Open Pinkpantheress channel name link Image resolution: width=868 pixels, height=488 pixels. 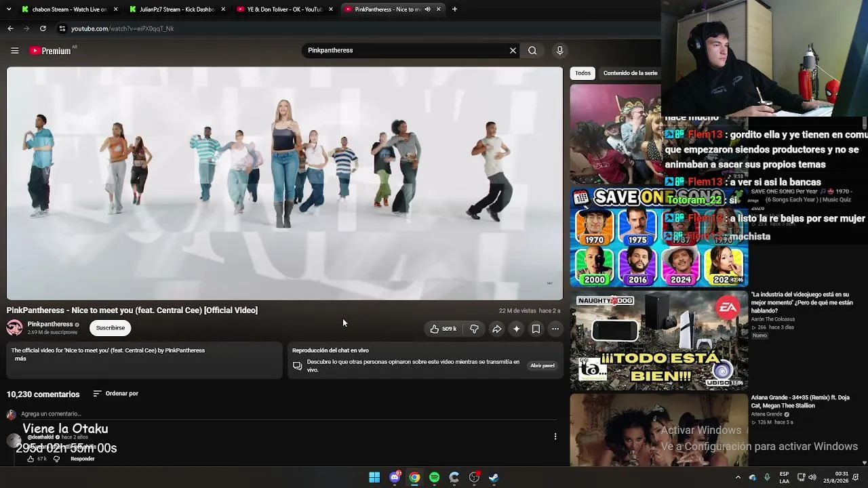click(50, 324)
